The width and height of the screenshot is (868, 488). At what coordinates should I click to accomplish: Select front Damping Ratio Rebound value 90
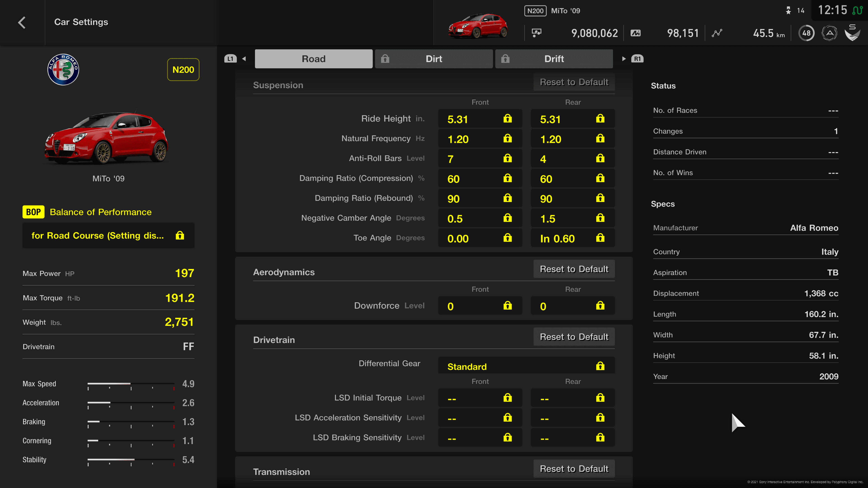tap(480, 198)
